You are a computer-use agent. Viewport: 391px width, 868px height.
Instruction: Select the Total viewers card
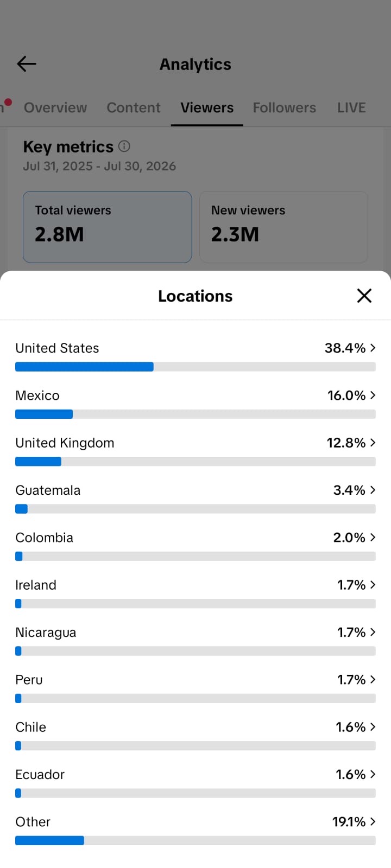point(108,227)
